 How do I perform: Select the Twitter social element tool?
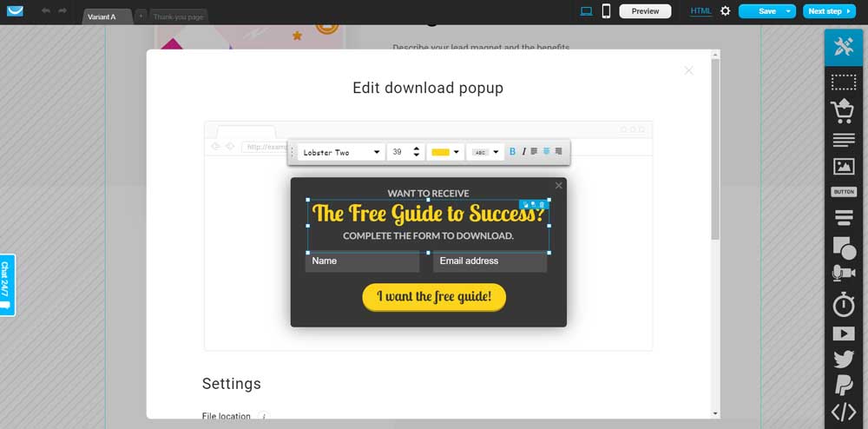[843, 360]
